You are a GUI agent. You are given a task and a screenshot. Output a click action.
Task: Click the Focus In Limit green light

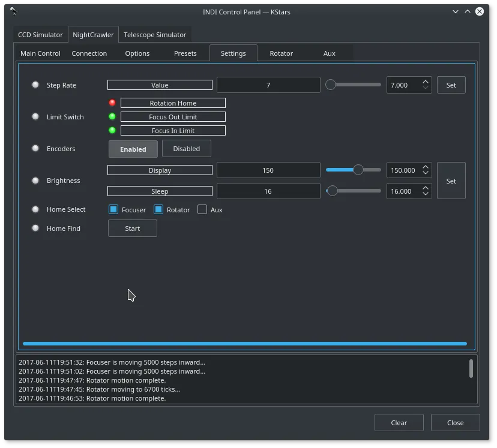(112, 130)
